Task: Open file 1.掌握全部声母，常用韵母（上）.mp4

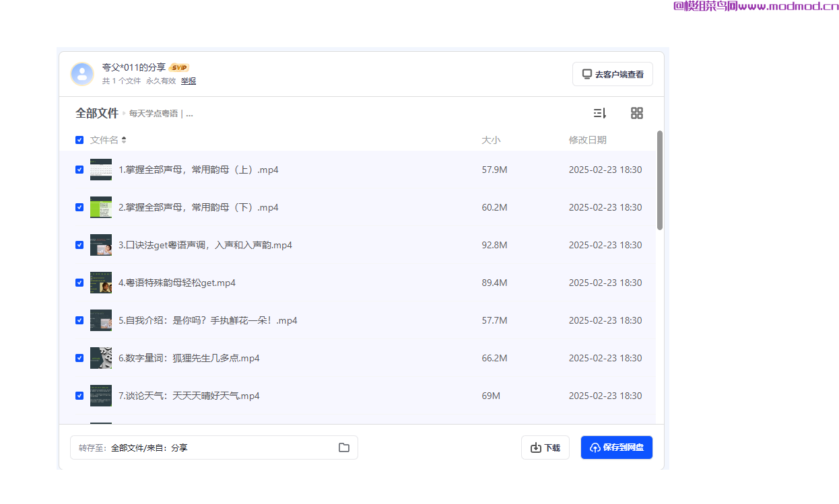Action: (199, 170)
